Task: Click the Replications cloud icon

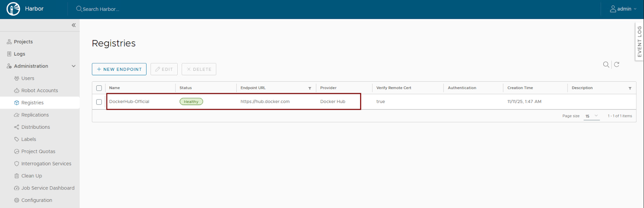Action: pyautogui.click(x=17, y=115)
